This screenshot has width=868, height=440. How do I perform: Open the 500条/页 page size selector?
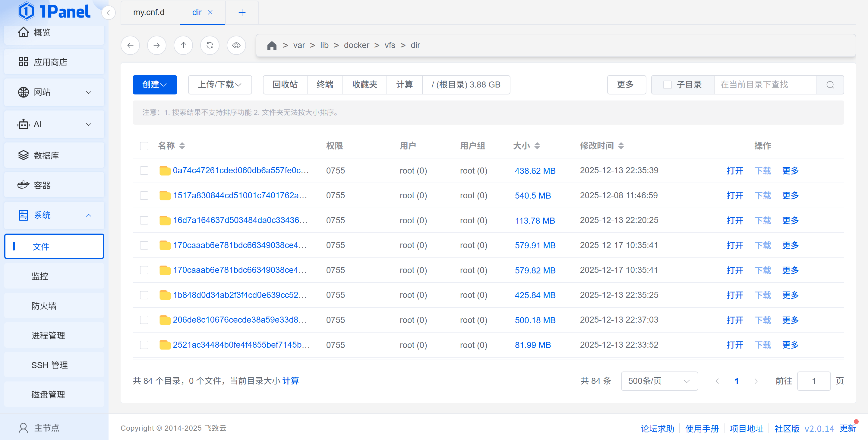pyautogui.click(x=659, y=381)
